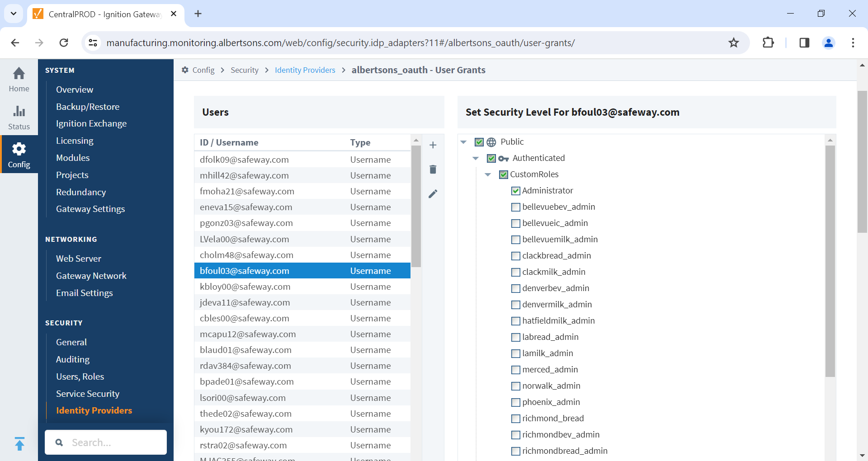The height and width of the screenshot is (461, 868).
Task: Select user mcapu12@safeway.com
Action: pos(302,334)
